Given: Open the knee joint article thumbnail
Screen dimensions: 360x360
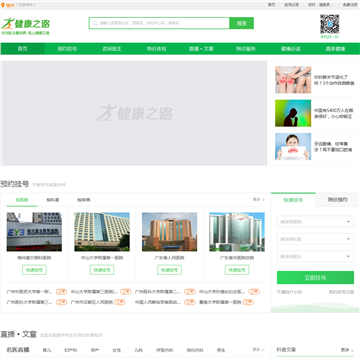Looking at the screenshot, I should click(x=293, y=80).
